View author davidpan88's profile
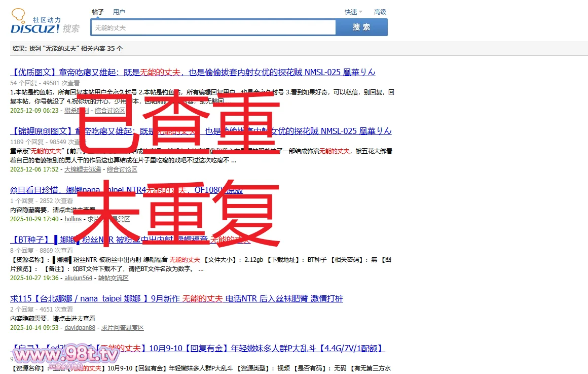The height and width of the screenshot is (374, 588). point(80,328)
